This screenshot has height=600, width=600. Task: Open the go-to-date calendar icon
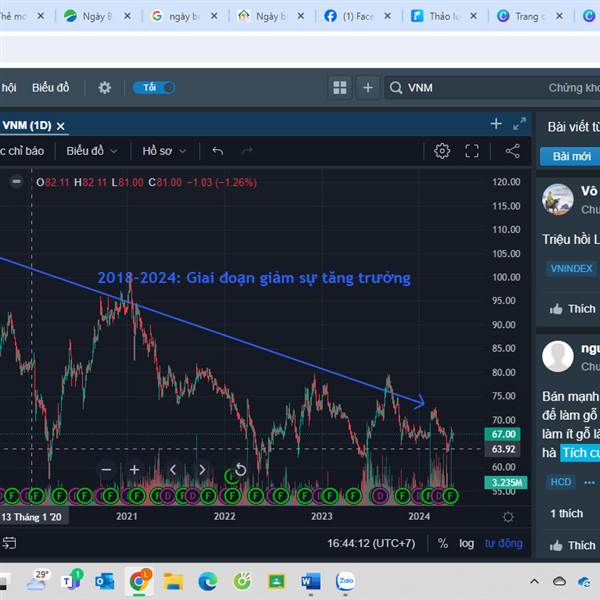click(9, 543)
